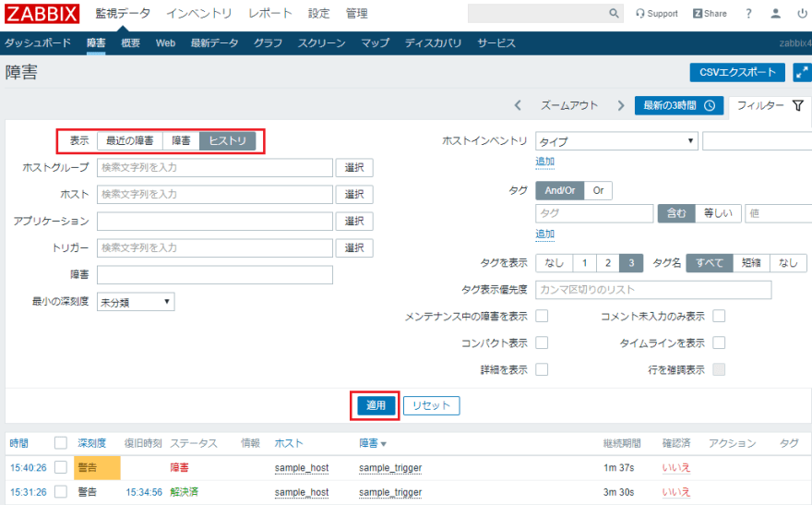
Task: Set タグを表示 to なし
Action: pyautogui.click(x=555, y=263)
